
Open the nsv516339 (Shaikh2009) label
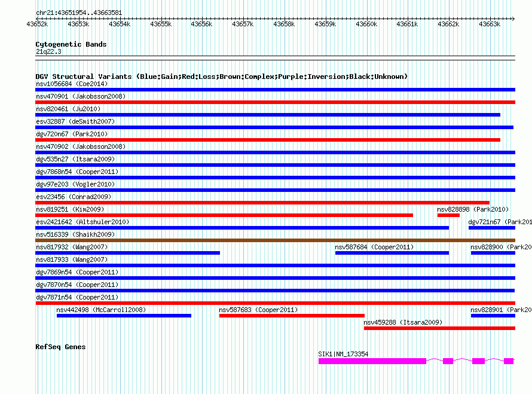click(75, 234)
